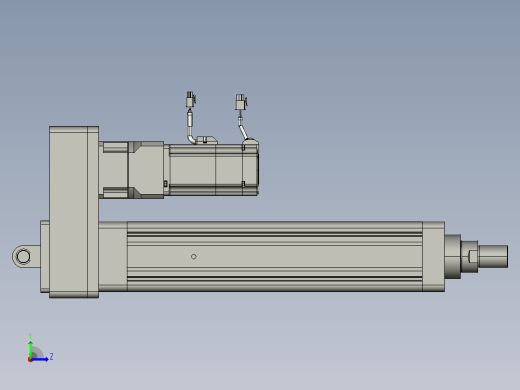
Task: Select the extended piston rod tip
Action: [493, 256]
